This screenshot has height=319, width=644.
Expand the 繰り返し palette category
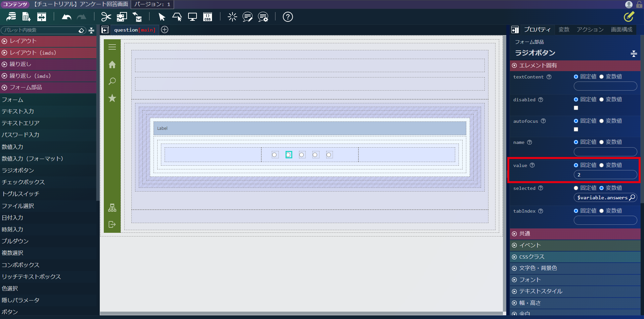[x=48, y=64]
